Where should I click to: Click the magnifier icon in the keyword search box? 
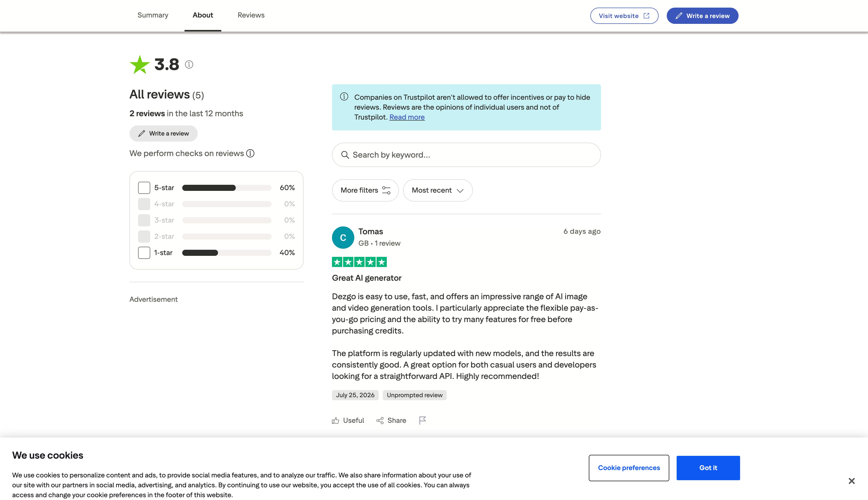(x=345, y=155)
